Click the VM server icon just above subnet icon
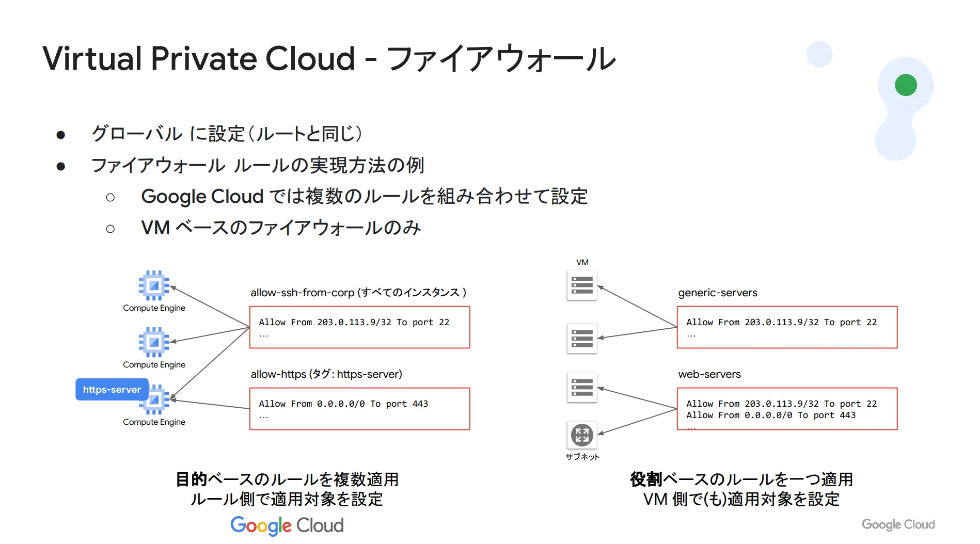 pyautogui.click(x=582, y=387)
